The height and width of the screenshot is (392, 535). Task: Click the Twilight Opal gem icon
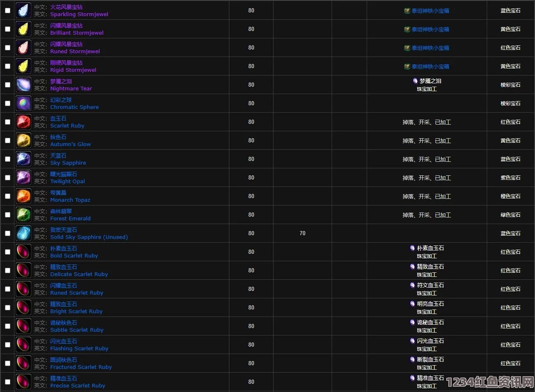click(24, 177)
